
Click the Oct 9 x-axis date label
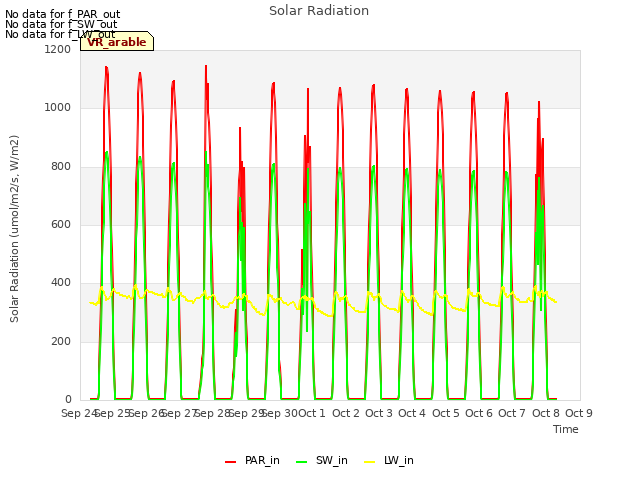pyautogui.click(x=579, y=413)
